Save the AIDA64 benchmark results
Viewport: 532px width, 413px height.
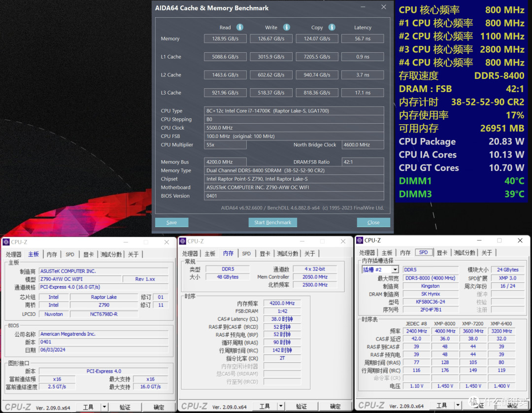[172, 222]
